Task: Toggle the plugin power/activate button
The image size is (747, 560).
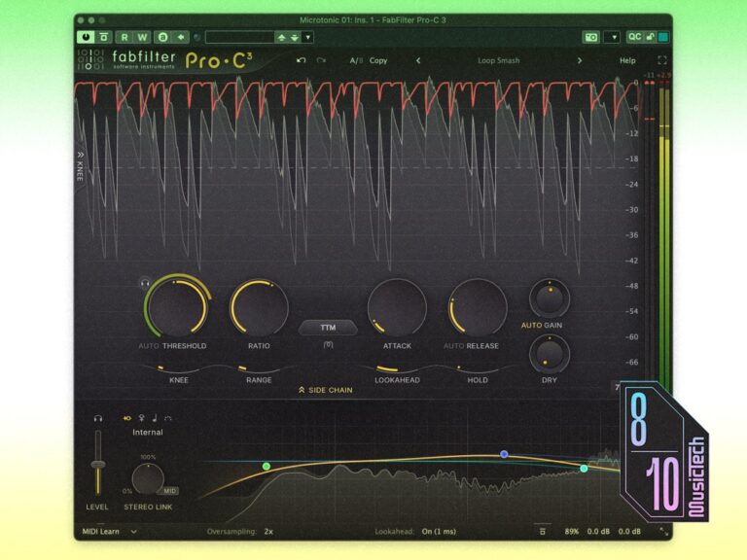Action: click(x=86, y=37)
